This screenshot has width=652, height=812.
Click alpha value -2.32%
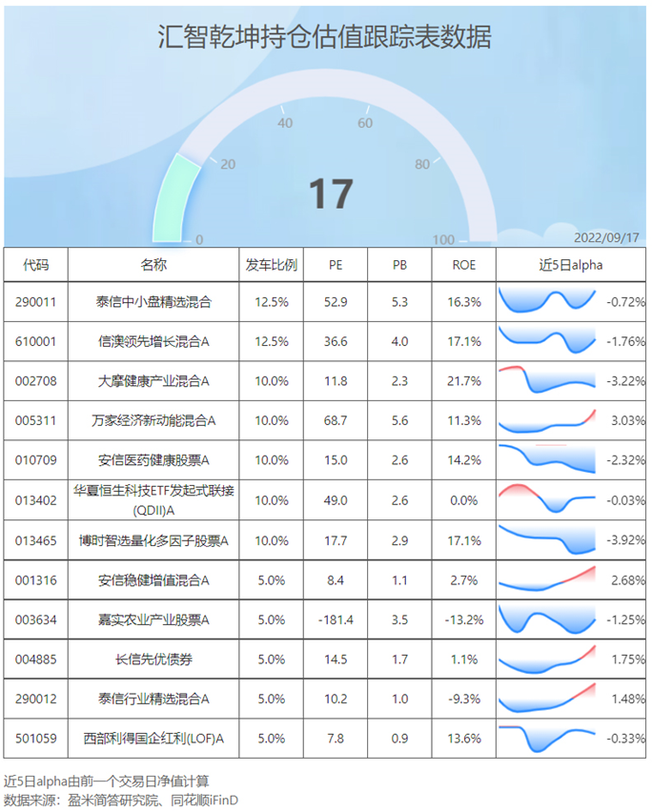[x=625, y=460]
